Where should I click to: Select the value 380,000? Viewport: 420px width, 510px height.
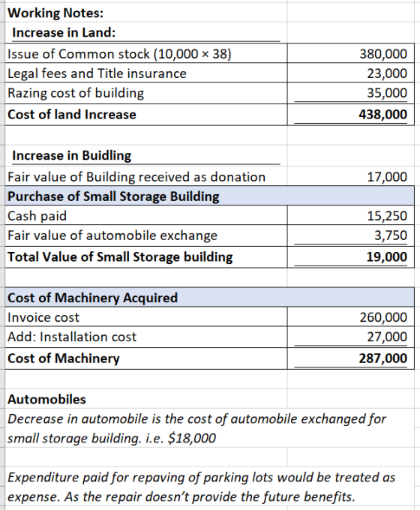(x=383, y=54)
